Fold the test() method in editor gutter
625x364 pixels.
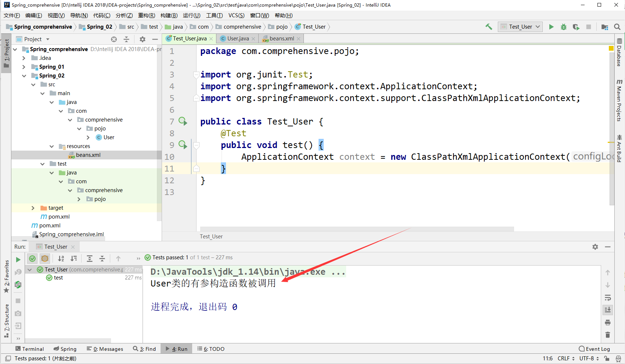(x=196, y=145)
